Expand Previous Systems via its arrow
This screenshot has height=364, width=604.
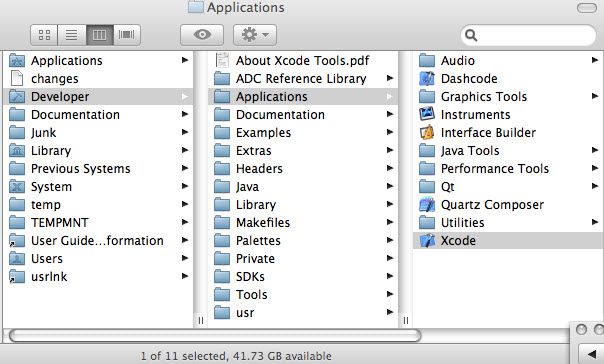tap(185, 168)
